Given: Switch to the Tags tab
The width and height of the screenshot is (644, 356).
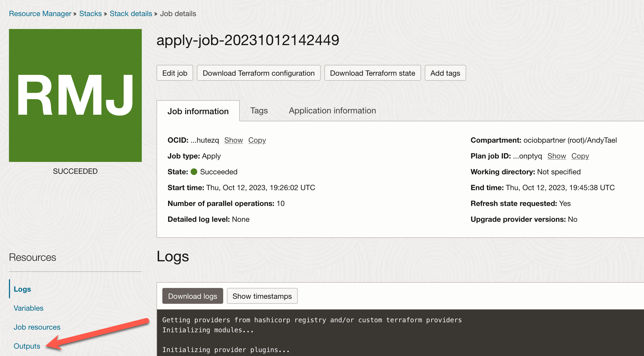Looking at the screenshot, I should (x=259, y=111).
